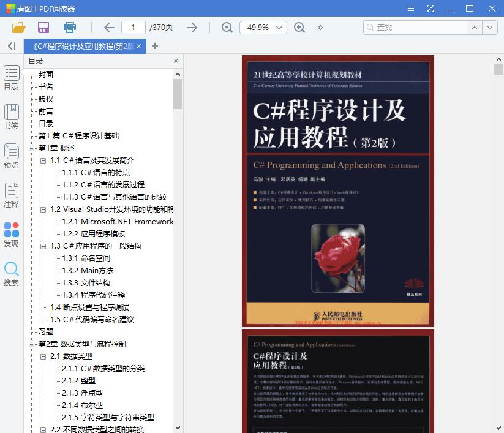Jump to 习题 in outline
Image resolution: width=504 pixels, height=433 pixels.
point(46,332)
